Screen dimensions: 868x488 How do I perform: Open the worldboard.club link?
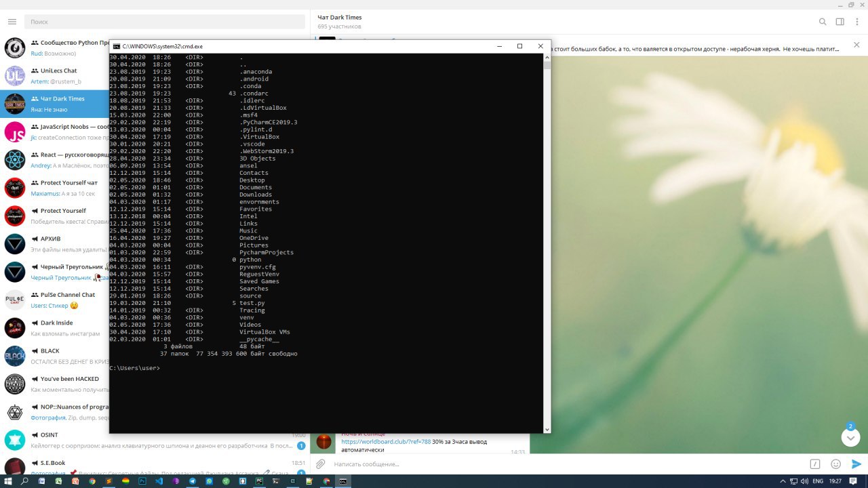point(386,442)
